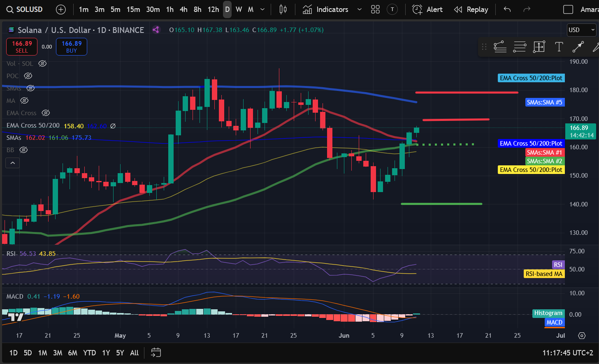This screenshot has height=364, width=599.
Task: Open the Alert creation button
Action: coord(428,9)
